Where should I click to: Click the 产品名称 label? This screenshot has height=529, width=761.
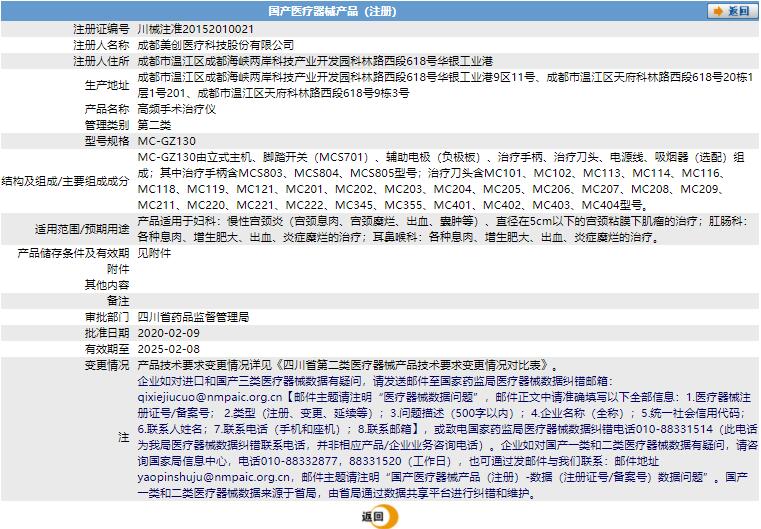[x=107, y=109]
